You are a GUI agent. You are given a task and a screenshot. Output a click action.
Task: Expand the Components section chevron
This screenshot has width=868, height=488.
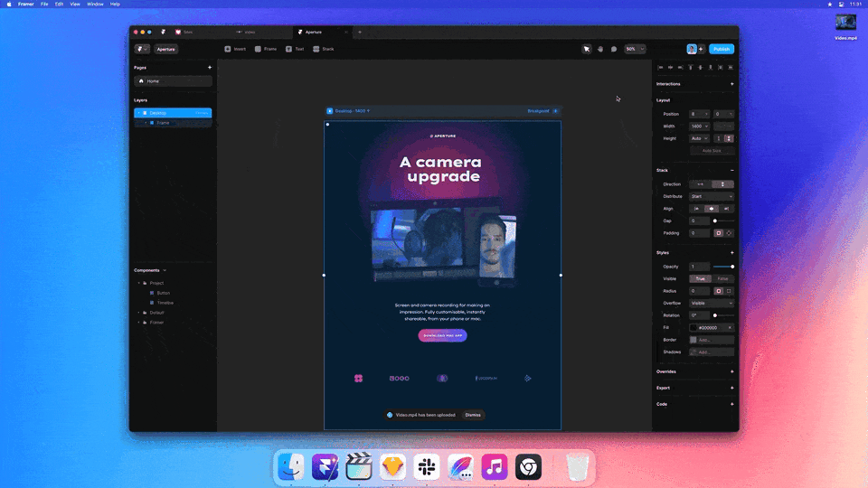tap(165, 270)
